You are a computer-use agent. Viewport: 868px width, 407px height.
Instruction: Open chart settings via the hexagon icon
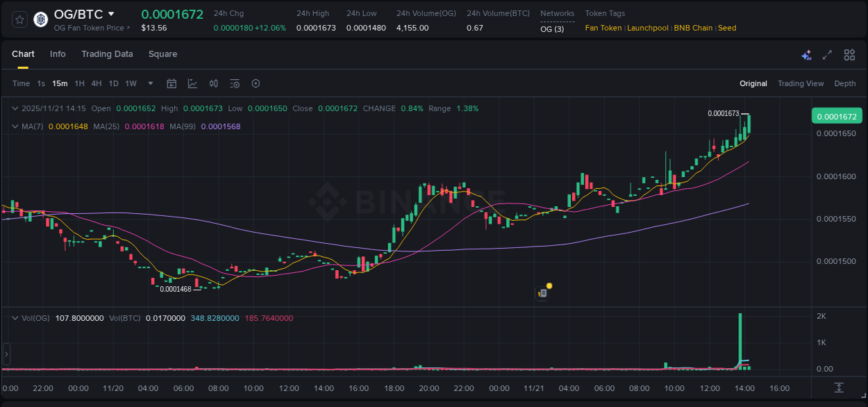click(x=256, y=83)
